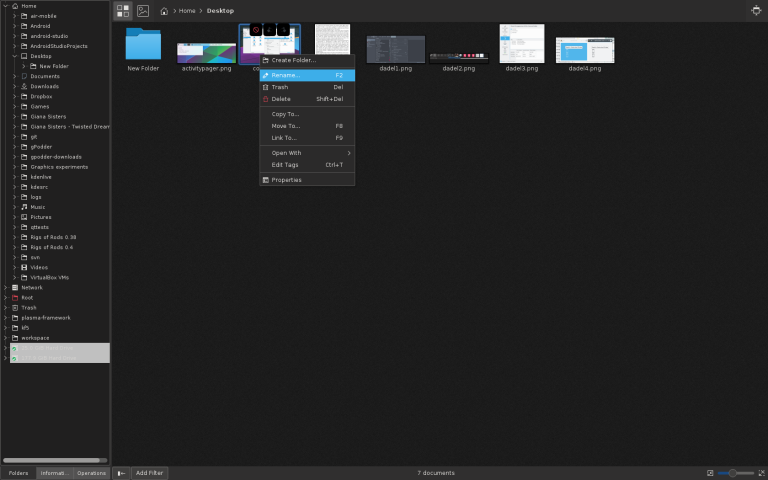
Task: Click the Add Filter button
Action: pyautogui.click(x=149, y=473)
